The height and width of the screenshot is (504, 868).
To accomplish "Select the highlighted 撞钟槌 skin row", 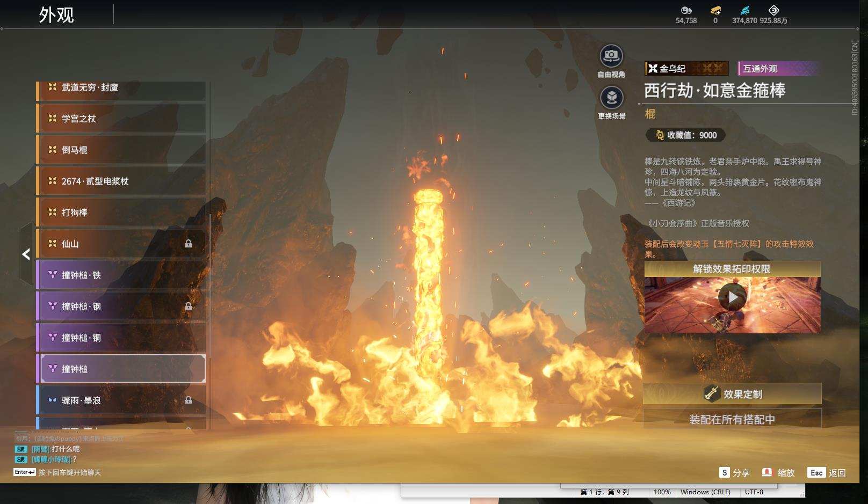I will [121, 369].
